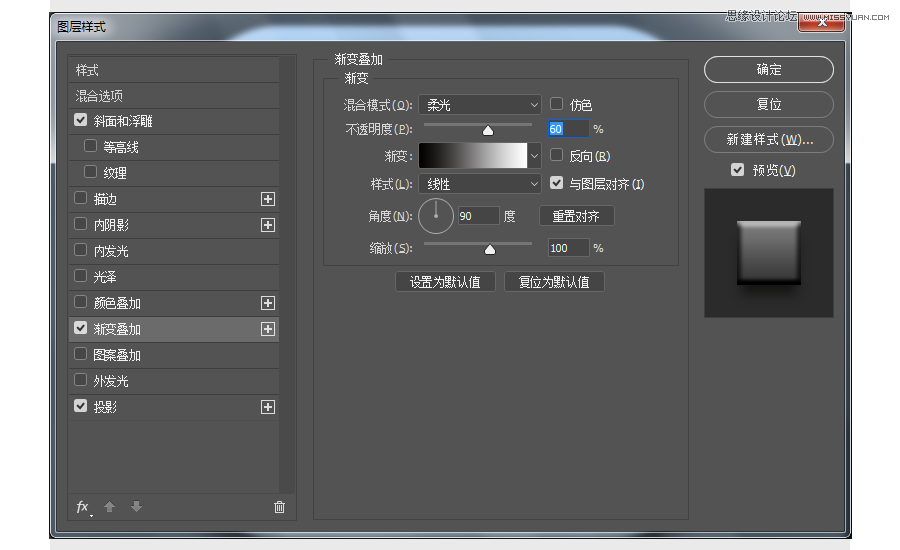Toggle the 反向 reverse checkbox

(x=556, y=155)
